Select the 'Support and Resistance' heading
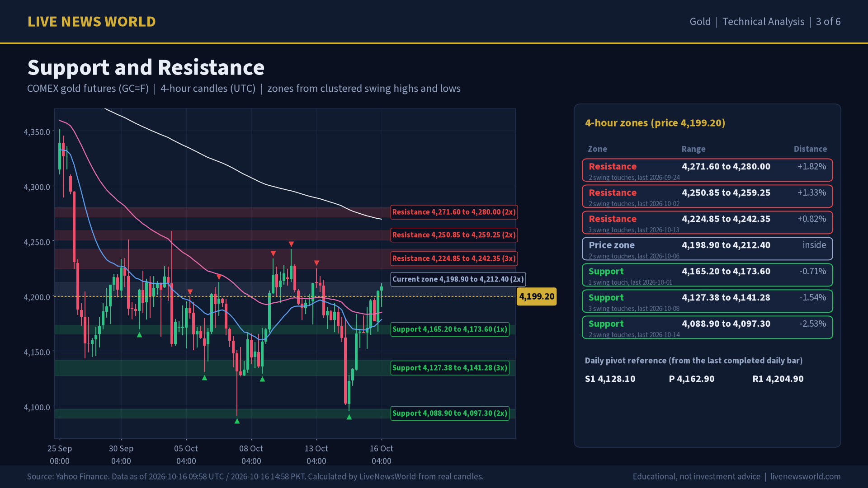Screen dimensions: 868x488 coord(146,67)
